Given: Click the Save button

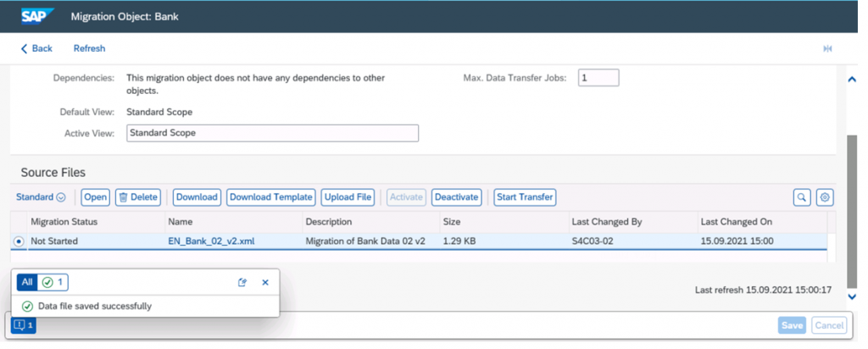Looking at the screenshot, I should [793, 325].
